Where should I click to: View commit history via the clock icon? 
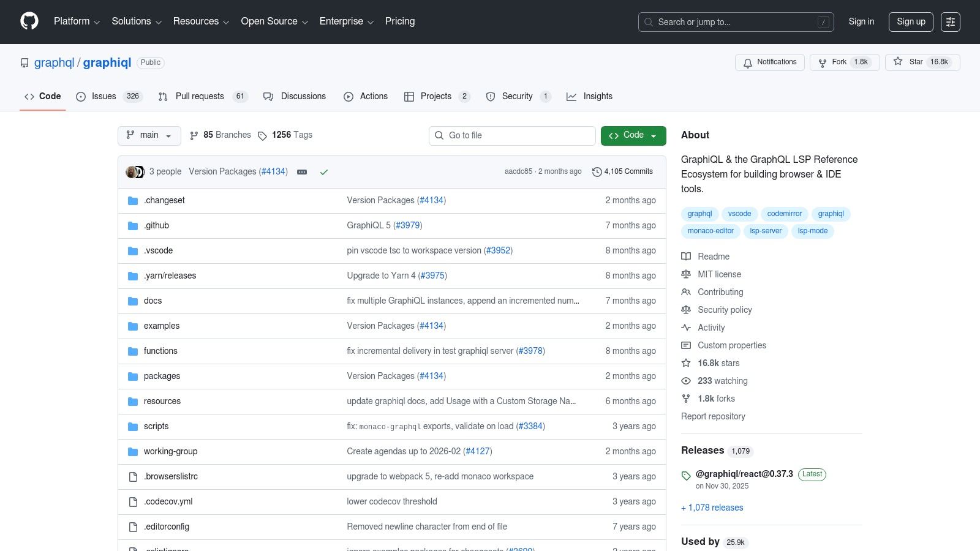pyautogui.click(x=597, y=171)
